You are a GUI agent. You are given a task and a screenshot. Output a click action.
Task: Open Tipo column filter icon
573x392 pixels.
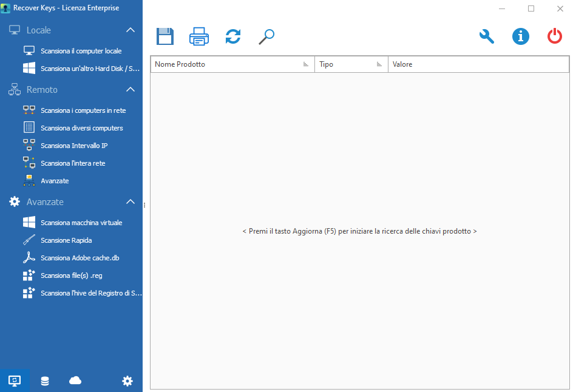pos(379,64)
